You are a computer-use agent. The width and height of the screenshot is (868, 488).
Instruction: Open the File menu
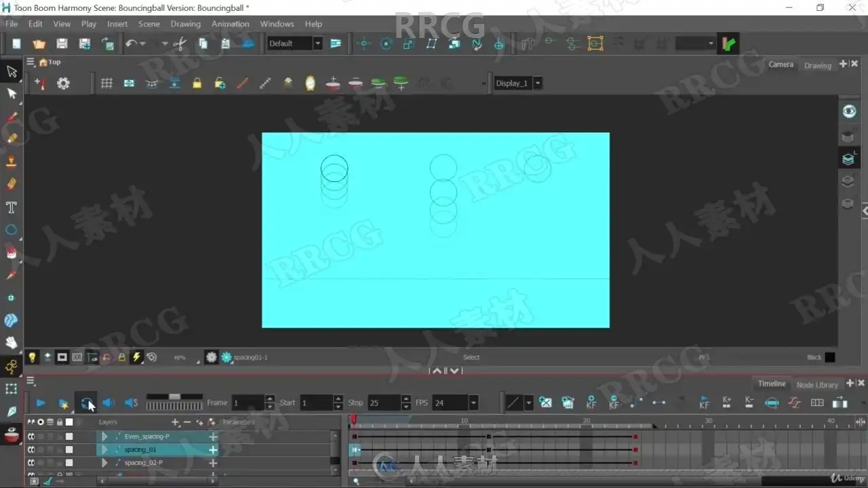(12, 24)
